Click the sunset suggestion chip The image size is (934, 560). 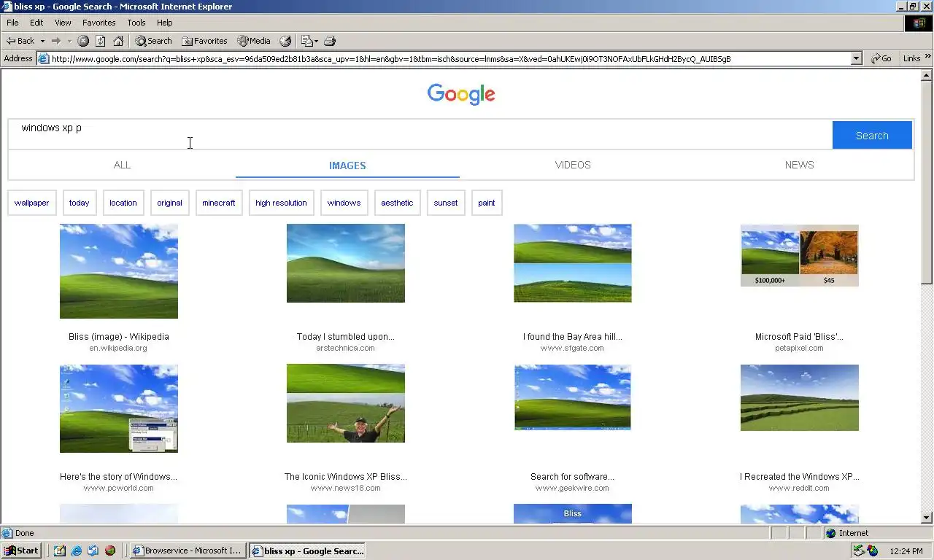click(x=446, y=203)
